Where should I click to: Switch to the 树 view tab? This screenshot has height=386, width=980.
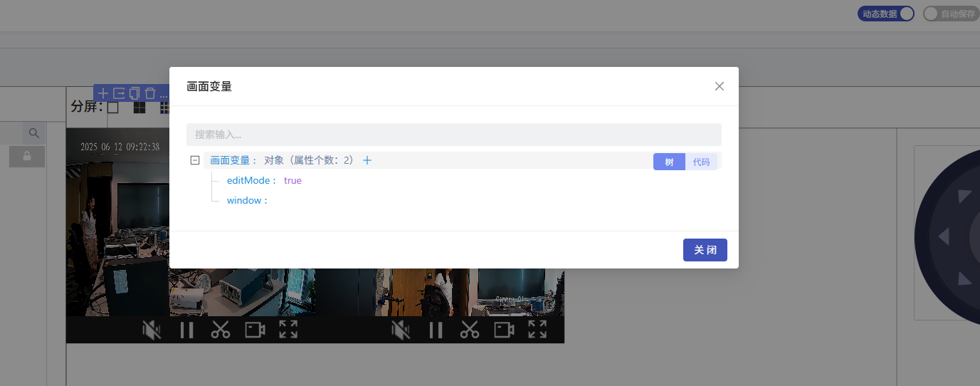[669, 162]
